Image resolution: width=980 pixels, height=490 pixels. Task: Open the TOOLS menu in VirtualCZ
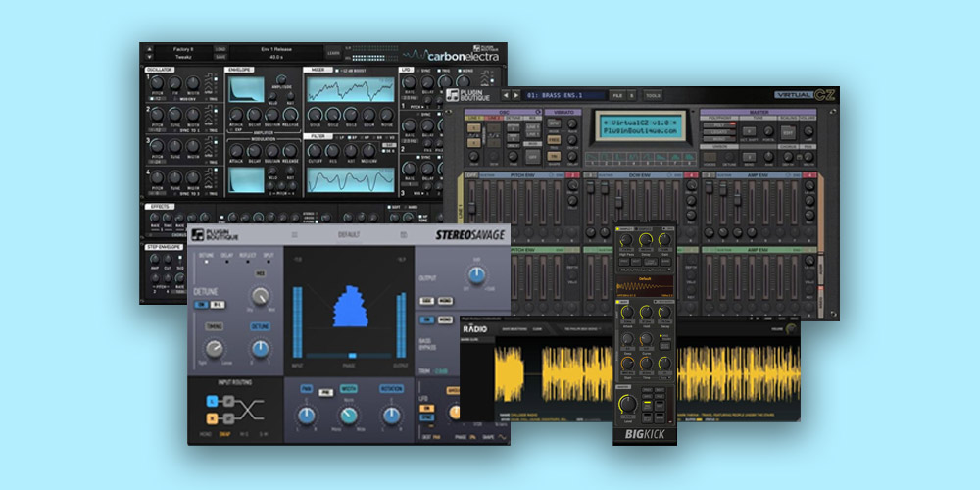pos(653,96)
